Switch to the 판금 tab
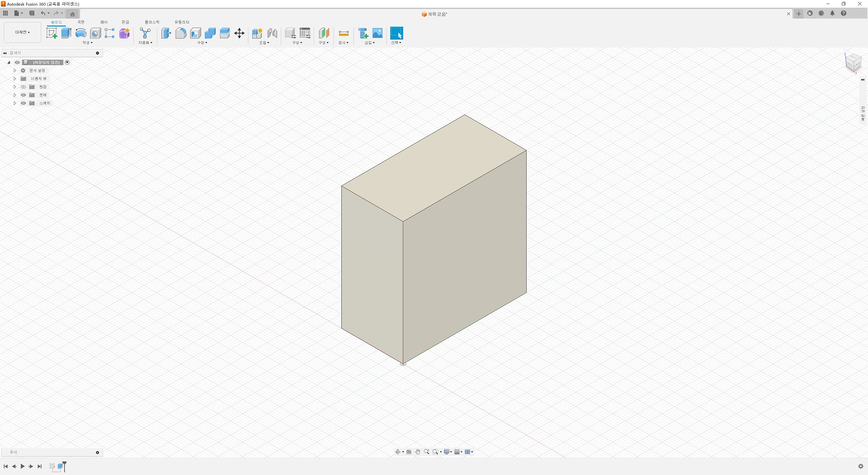 [125, 22]
